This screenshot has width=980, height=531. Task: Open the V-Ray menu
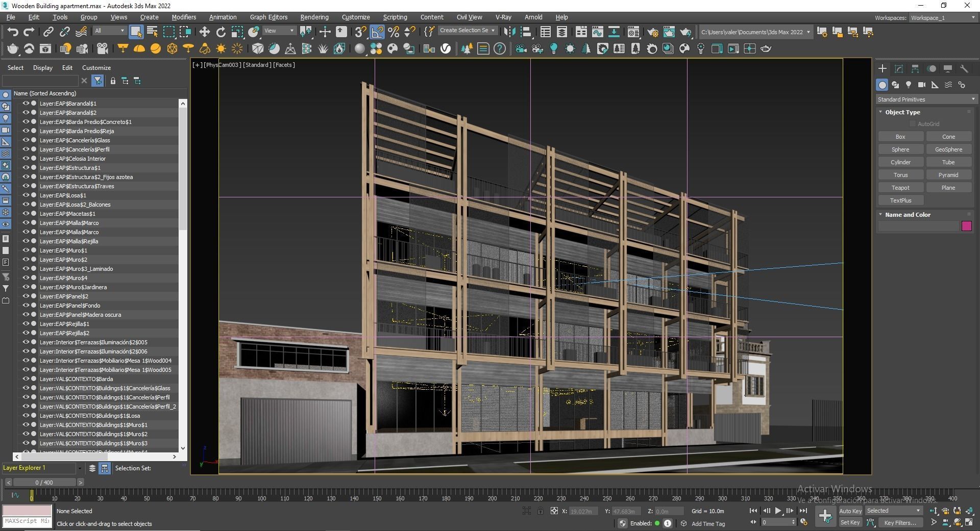[x=503, y=17]
